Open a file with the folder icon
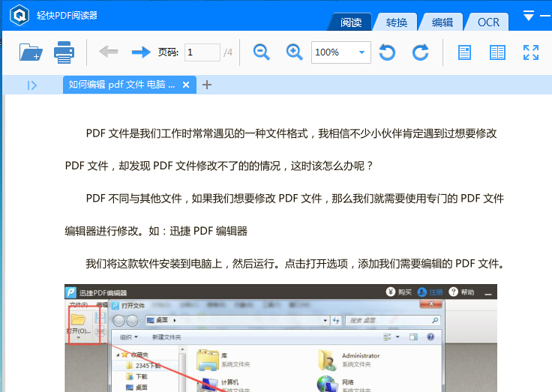This screenshot has height=392, width=552. [x=31, y=52]
